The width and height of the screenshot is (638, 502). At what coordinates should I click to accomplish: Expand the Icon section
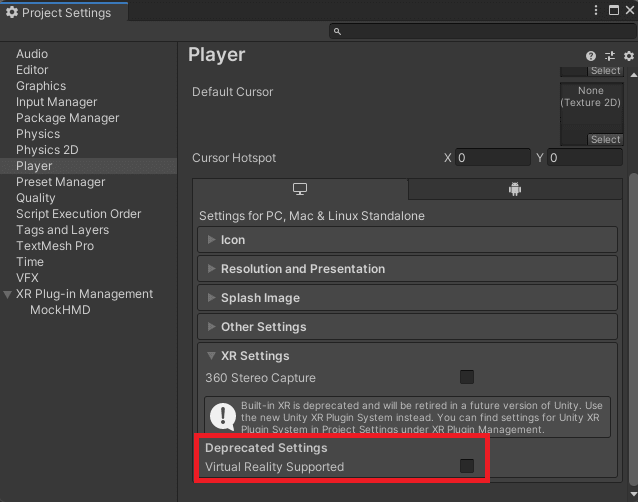(x=407, y=240)
